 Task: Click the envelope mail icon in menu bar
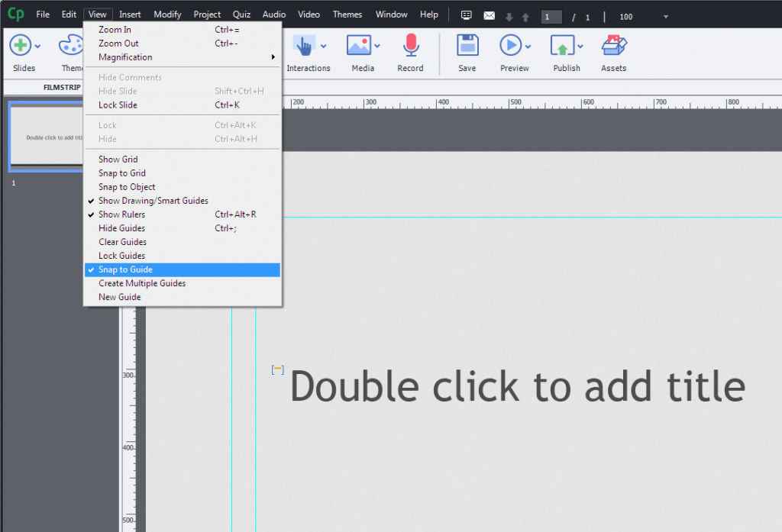[490, 16]
